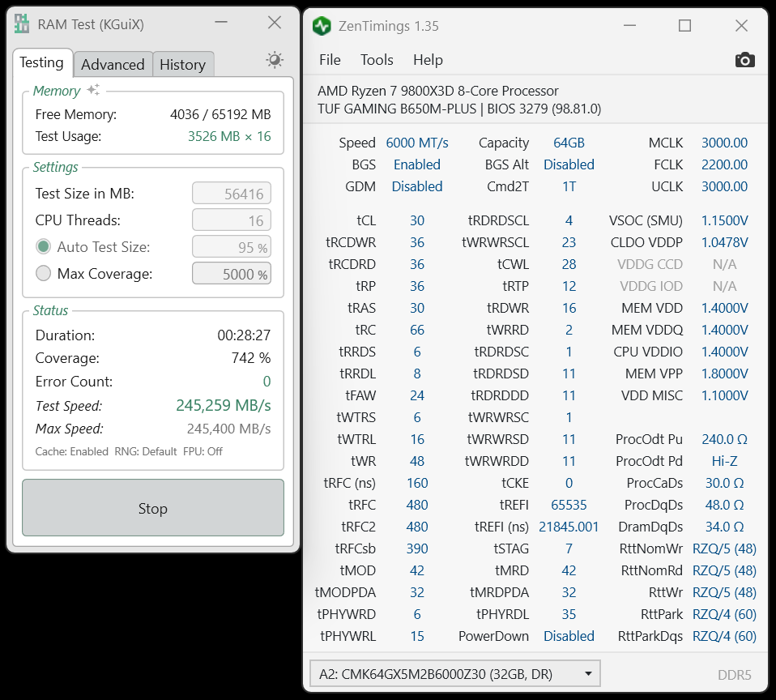This screenshot has height=700, width=776.
Task: Click the tWRWRSCL value 23
Action: [569, 242]
